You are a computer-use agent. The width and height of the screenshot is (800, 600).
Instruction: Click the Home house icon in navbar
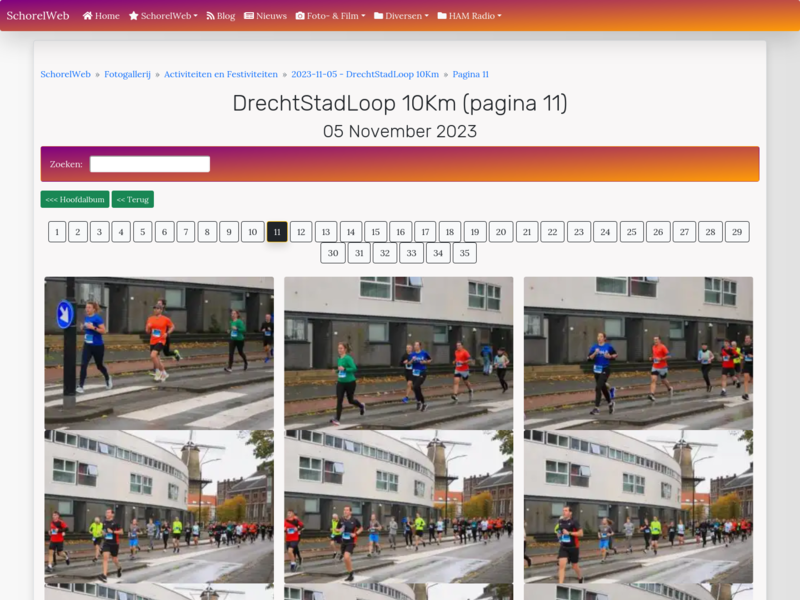(87, 16)
